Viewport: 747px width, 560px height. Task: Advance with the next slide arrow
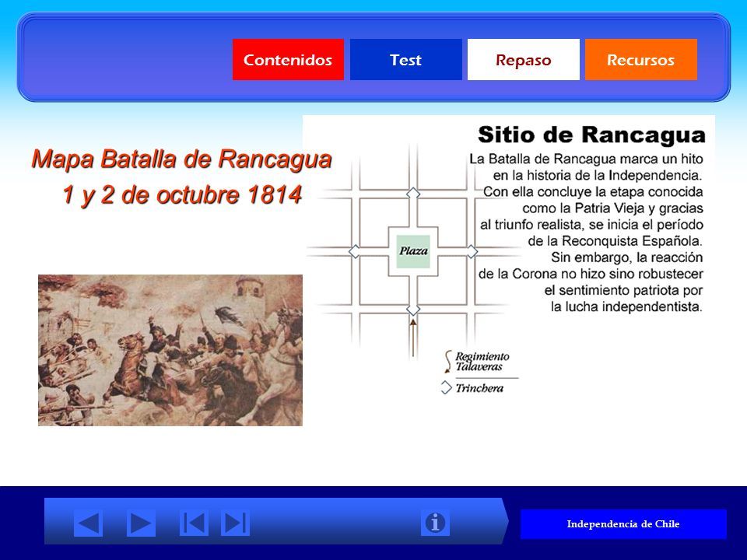click(141, 523)
